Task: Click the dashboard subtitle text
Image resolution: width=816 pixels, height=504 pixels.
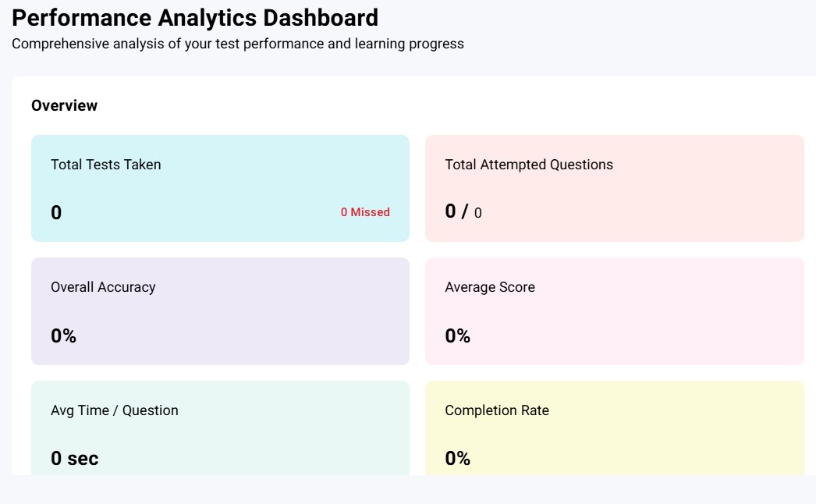Action: [x=237, y=44]
